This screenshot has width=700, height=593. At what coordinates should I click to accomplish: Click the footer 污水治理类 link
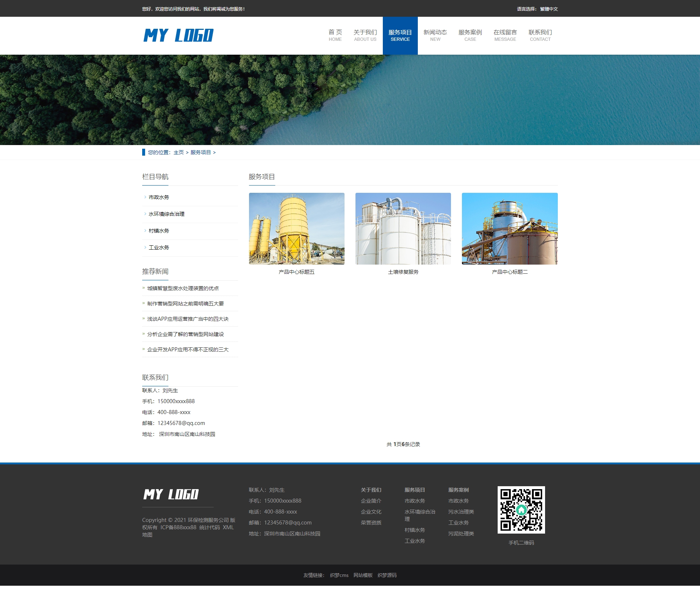tap(461, 512)
